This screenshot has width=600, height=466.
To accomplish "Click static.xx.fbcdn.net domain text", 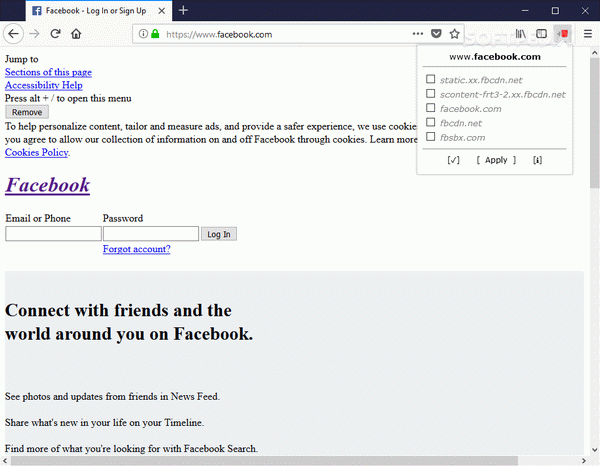I will click(481, 80).
